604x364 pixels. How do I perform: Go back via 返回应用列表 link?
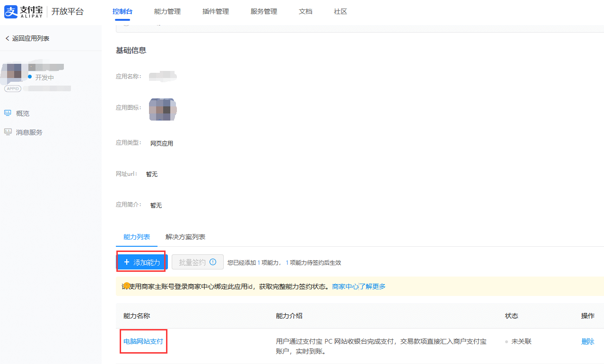[31, 38]
